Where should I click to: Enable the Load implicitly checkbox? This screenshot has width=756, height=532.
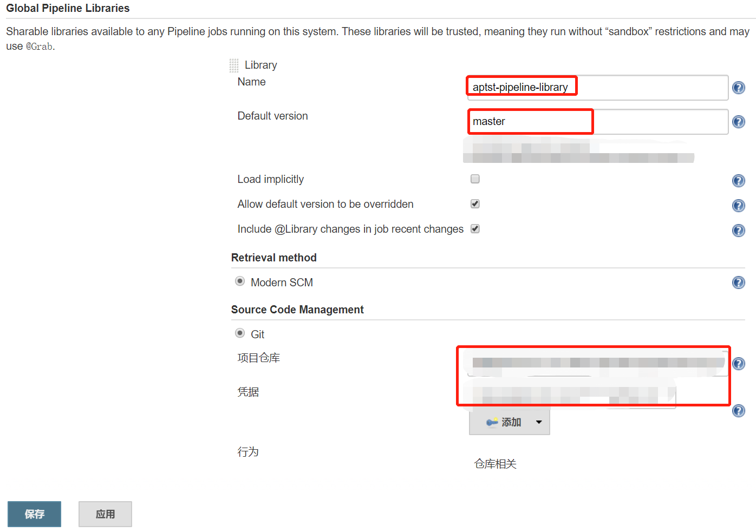point(475,179)
